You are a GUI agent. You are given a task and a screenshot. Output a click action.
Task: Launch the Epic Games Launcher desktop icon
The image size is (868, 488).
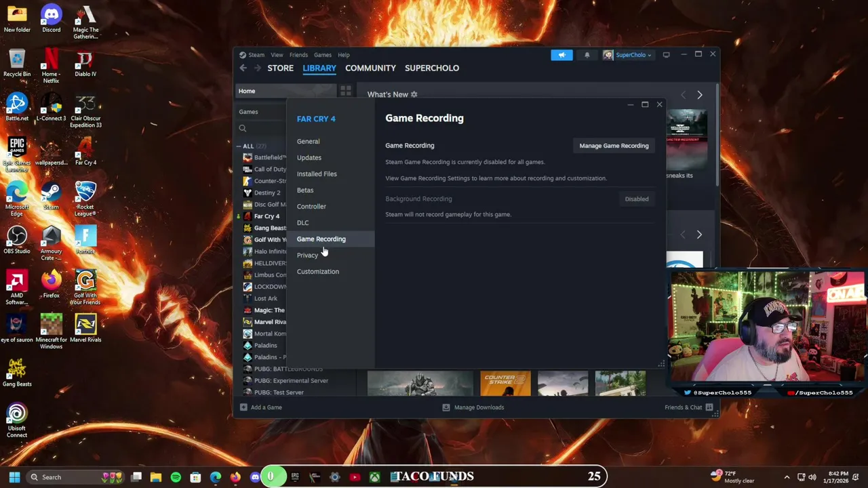pyautogui.click(x=17, y=152)
